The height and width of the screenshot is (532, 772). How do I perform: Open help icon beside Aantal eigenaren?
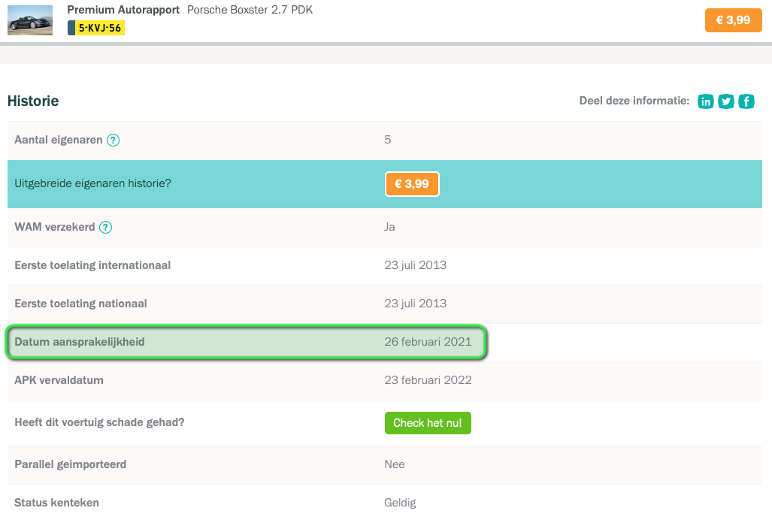(x=113, y=140)
